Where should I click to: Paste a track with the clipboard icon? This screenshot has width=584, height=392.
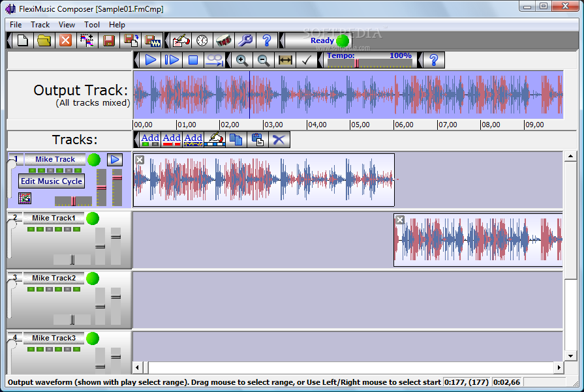[258, 140]
